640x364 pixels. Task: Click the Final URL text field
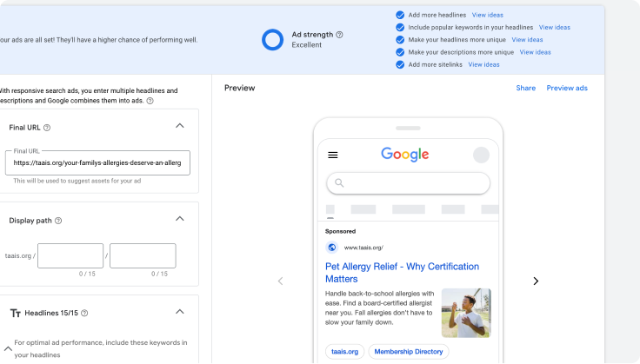(x=97, y=162)
